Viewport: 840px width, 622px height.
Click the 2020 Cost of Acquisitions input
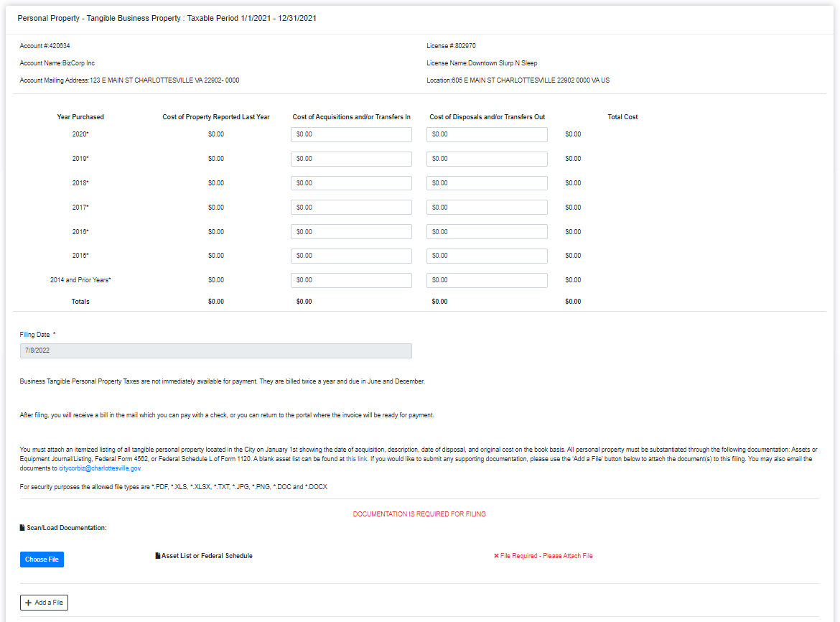(351, 134)
